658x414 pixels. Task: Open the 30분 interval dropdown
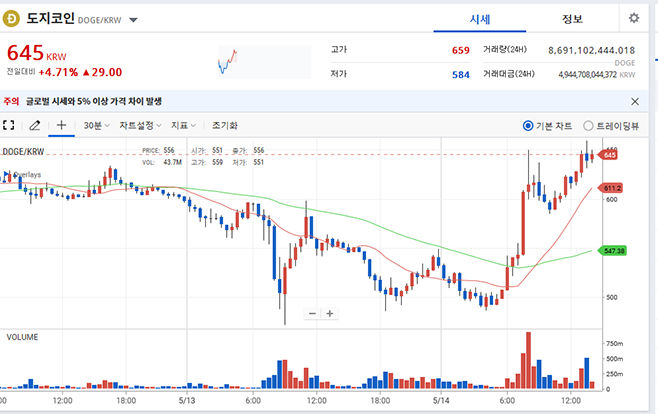click(97, 125)
